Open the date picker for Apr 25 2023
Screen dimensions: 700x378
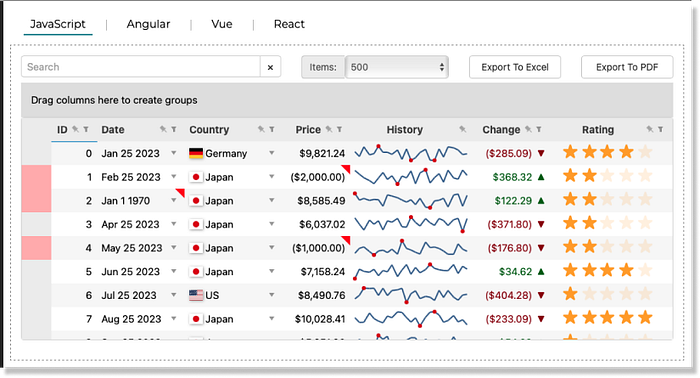click(174, 224)
